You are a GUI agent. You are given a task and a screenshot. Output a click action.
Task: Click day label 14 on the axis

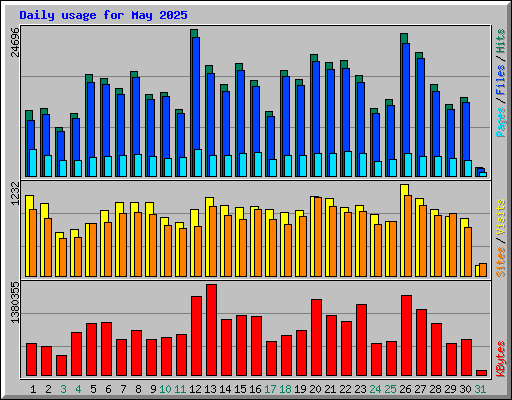point(225,389)
